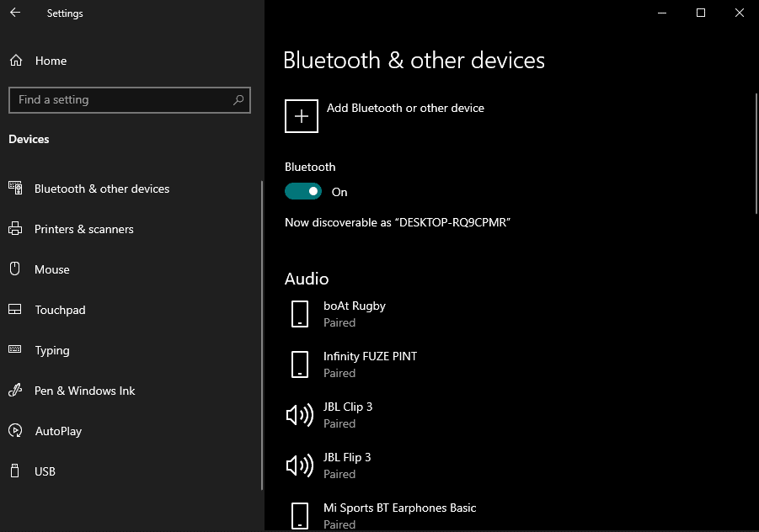Open Bluetooth & other devices page
The image size is (759, 532).
click(101, 189)
